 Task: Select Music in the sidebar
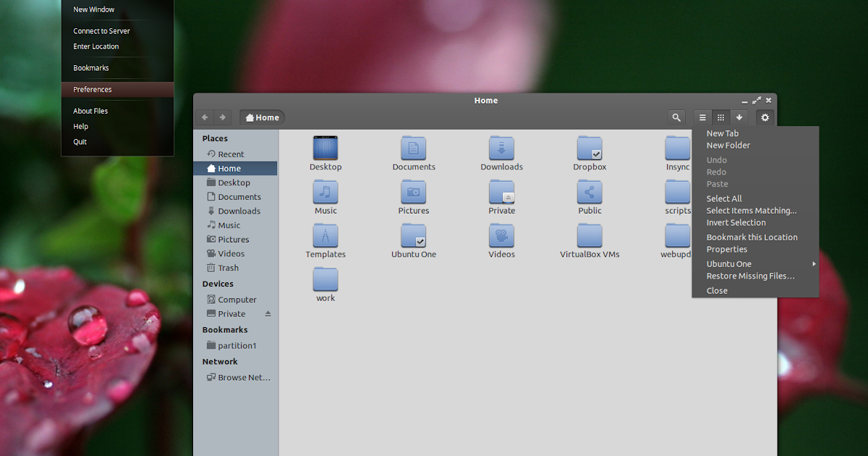236,225
